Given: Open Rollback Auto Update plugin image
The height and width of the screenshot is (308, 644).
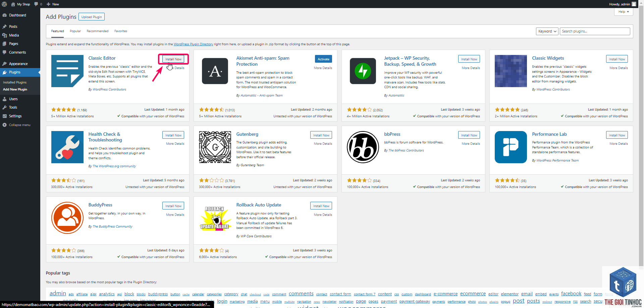Looking at the screenshot, I should pyautogui.click(x=215, y=218).
